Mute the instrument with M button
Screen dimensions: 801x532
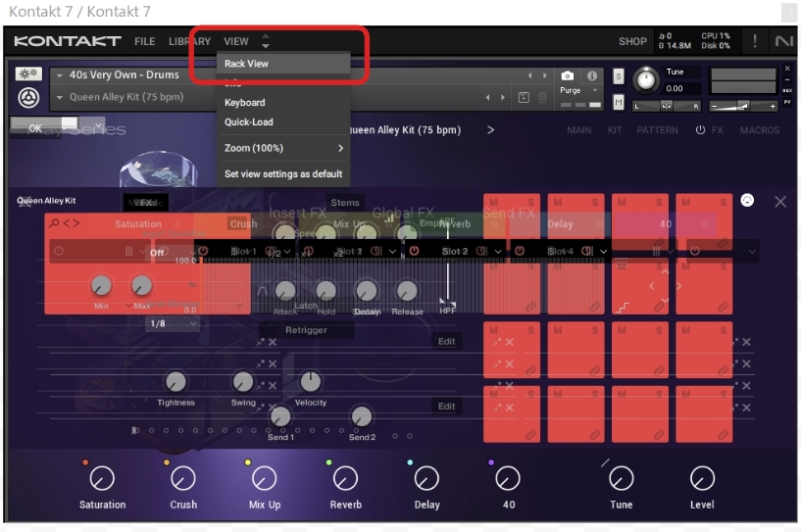click(618, 102)
